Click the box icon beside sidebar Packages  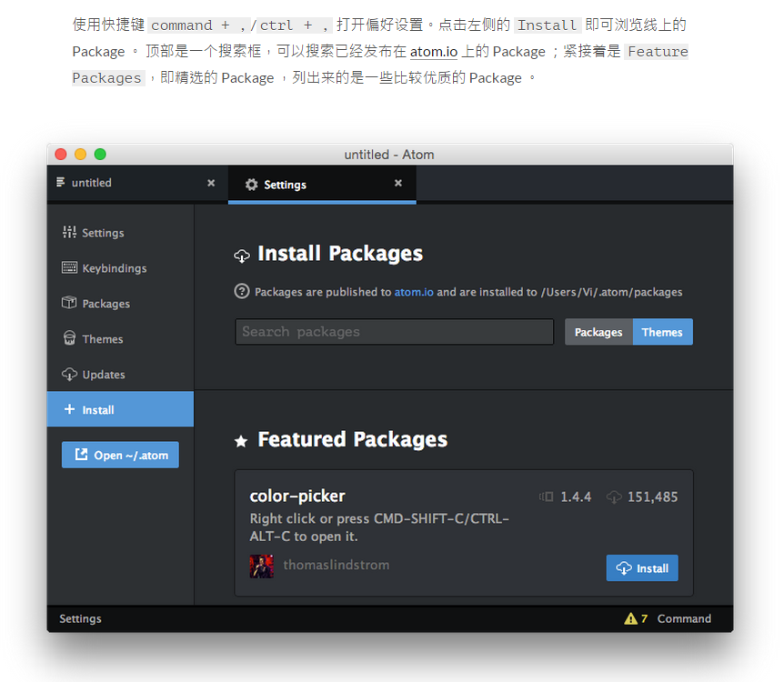click(69, 303)
